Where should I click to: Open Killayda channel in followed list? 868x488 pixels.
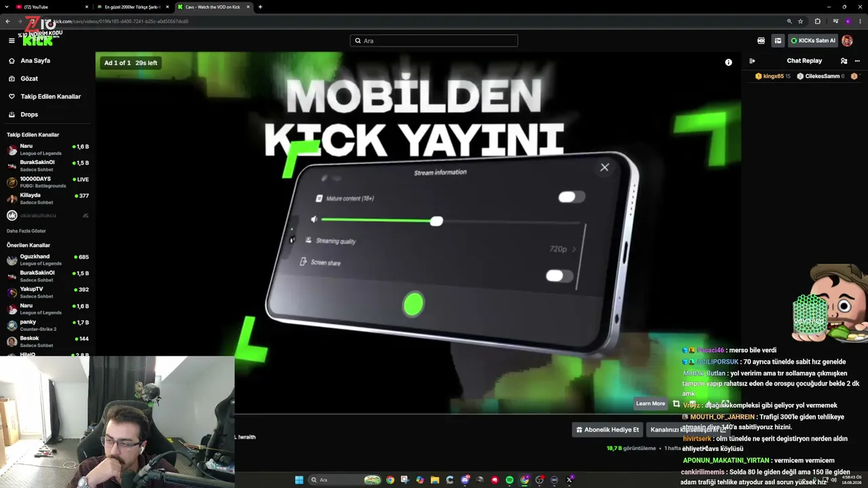[47, 199]
